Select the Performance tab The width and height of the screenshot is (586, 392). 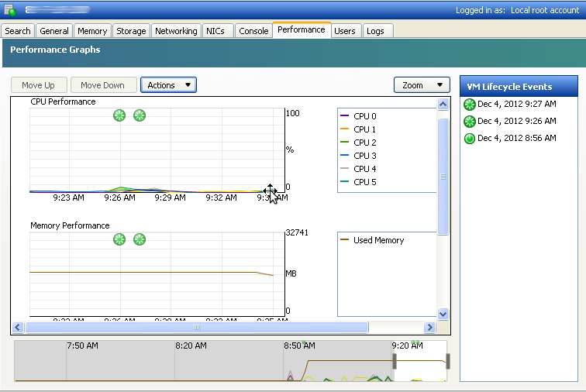point(302,30)
